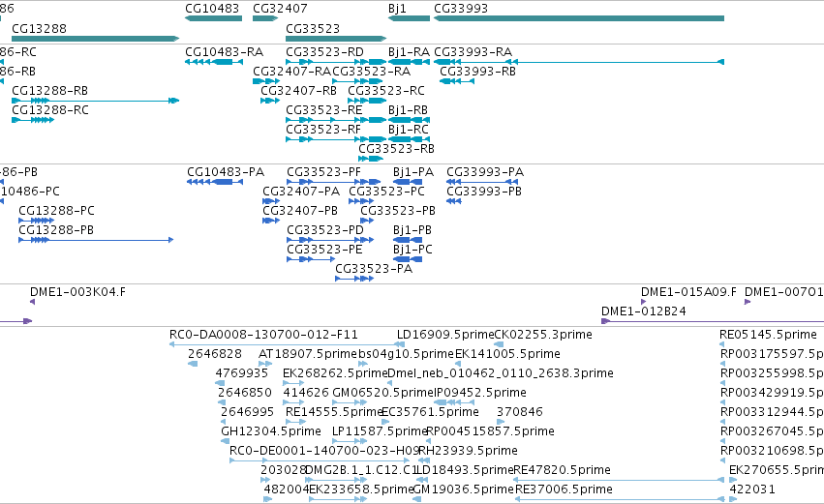Viewport: 824px width, 504px height.
Task: Select EST 4769935 label
Action: pos(242,373)
